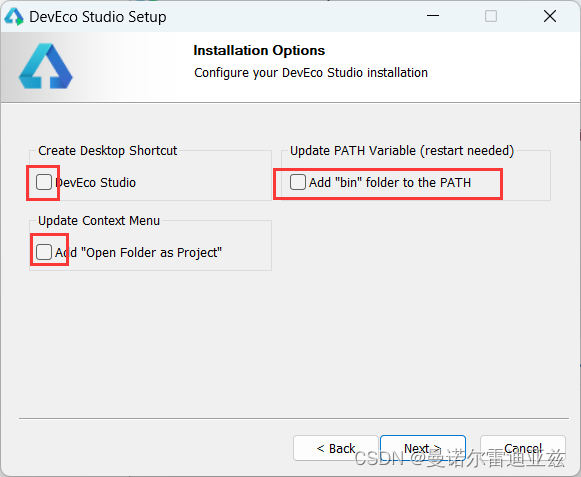The height and width of the screenshot is (477, 581).
Task: Click the grayed-out maximize window icon
Action: click(491, 16)
